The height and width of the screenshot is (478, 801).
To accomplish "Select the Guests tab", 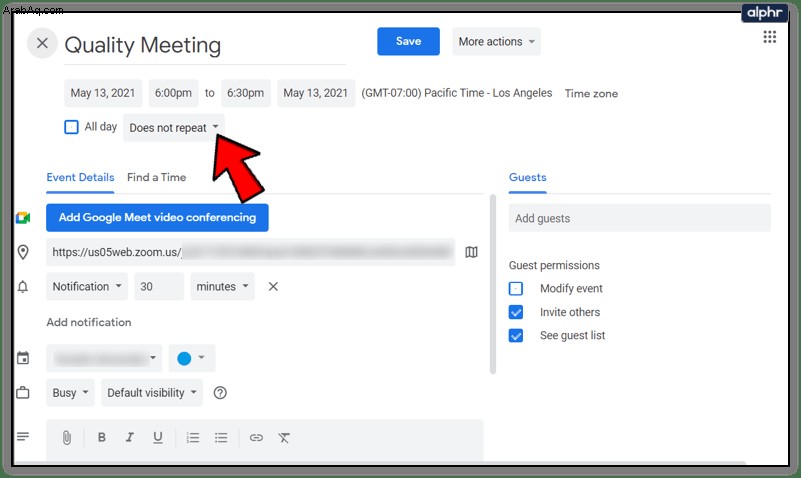I will tap(527, 177).
